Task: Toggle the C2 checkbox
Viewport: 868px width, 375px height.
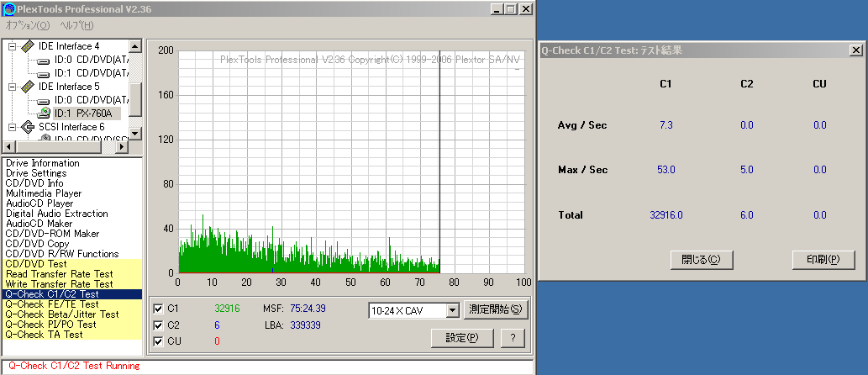Action: tap(158, 325)
